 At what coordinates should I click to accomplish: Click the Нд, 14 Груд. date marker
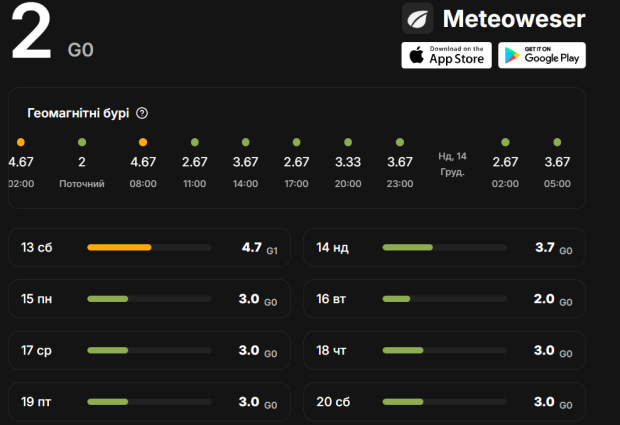pyautogui.click(x=452, y=163)
